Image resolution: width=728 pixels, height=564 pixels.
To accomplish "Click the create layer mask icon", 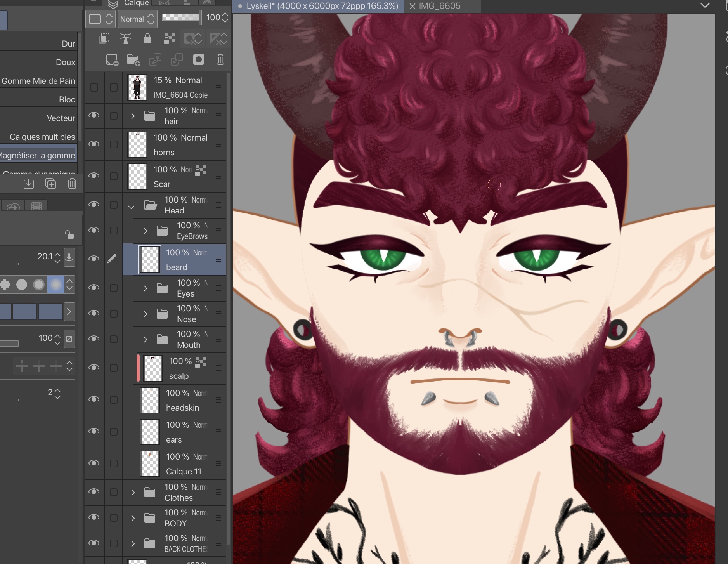I will [198, 59].
